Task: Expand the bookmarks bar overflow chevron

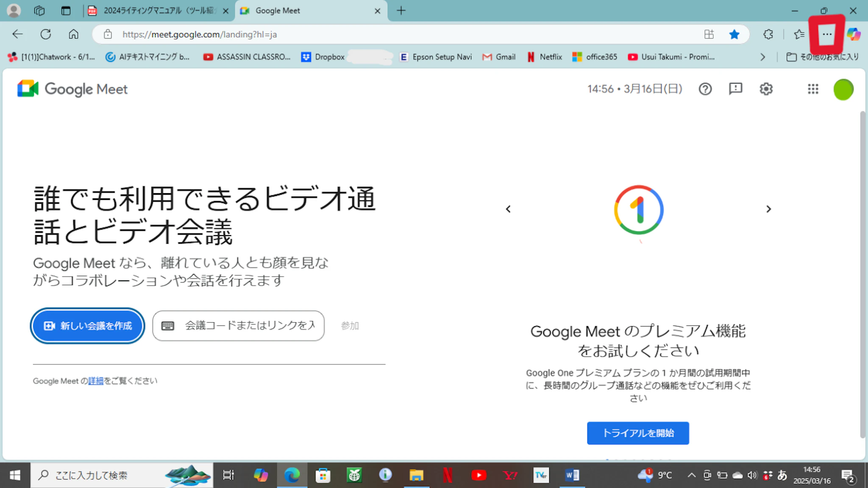Action: [x=763, y=57]
